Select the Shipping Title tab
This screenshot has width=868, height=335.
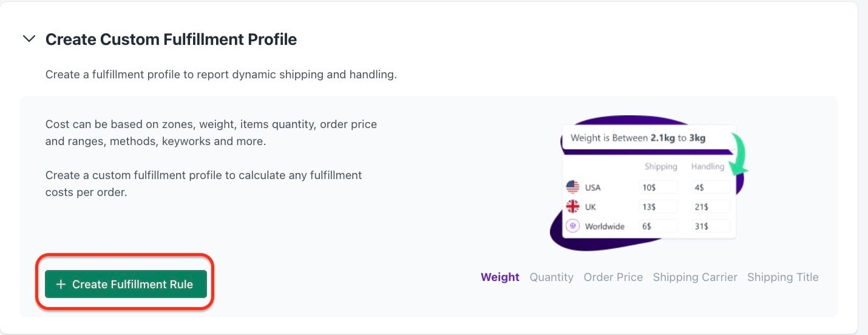(x=782, y=277)
